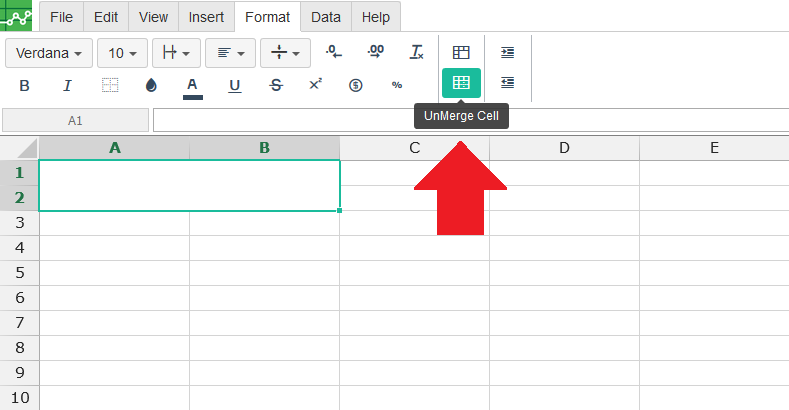Image resolution: width=789 pixels, height=410 pixels.
Task: Toggle bold formatting
Action: 25,85
